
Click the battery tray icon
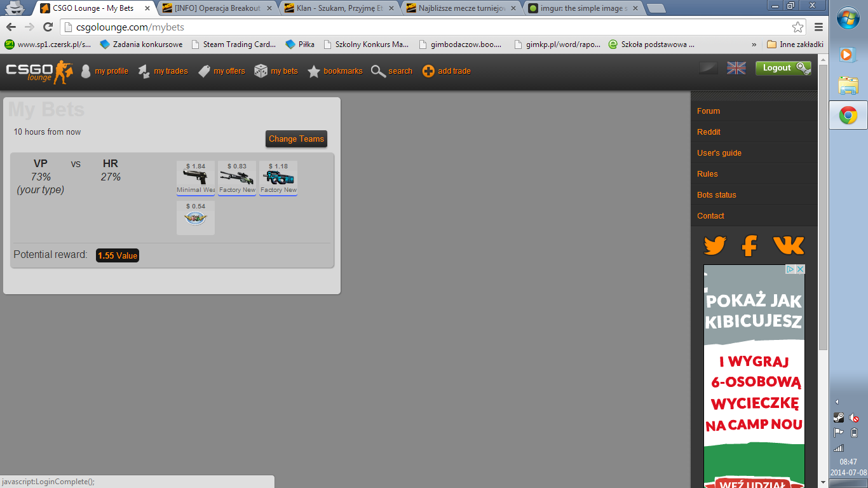854,433
